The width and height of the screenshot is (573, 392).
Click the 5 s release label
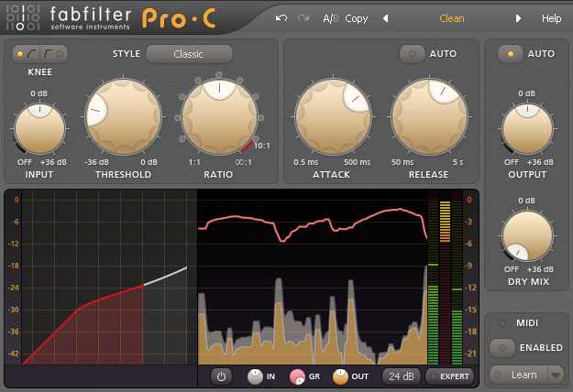pos(457,162)
